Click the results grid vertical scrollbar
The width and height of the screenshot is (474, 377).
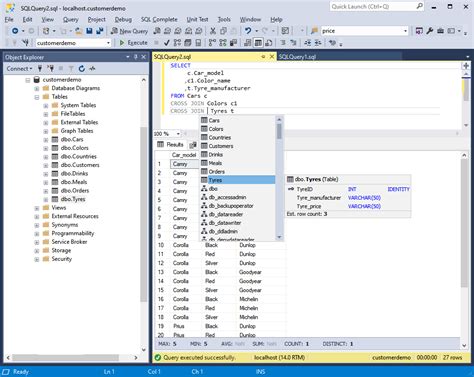pos(464,223)
